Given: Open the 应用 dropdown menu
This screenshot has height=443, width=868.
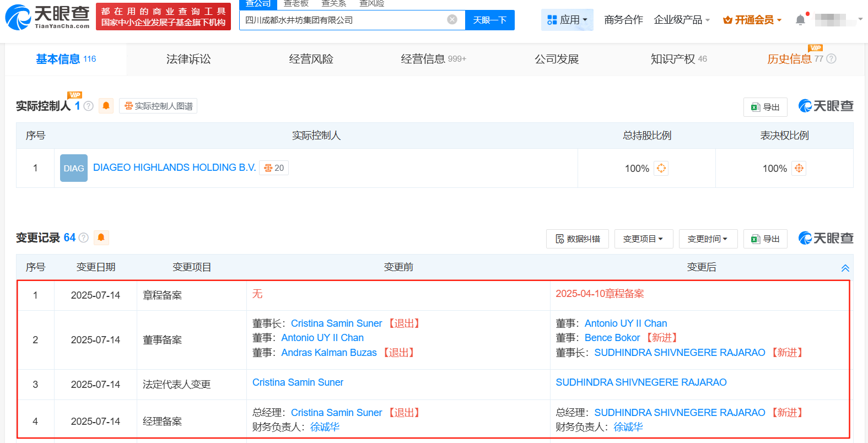Looking at the screenshot, I should click(x=567, y=20).
